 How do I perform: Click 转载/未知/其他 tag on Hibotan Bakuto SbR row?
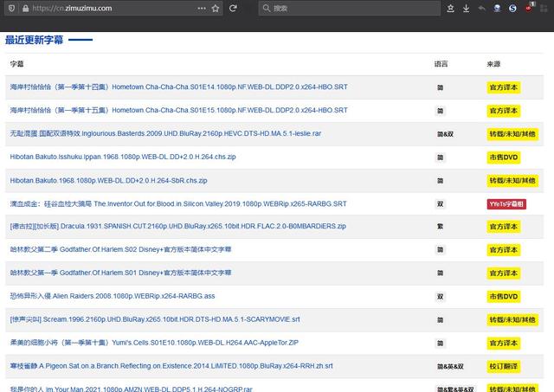[x=512, y=181]
